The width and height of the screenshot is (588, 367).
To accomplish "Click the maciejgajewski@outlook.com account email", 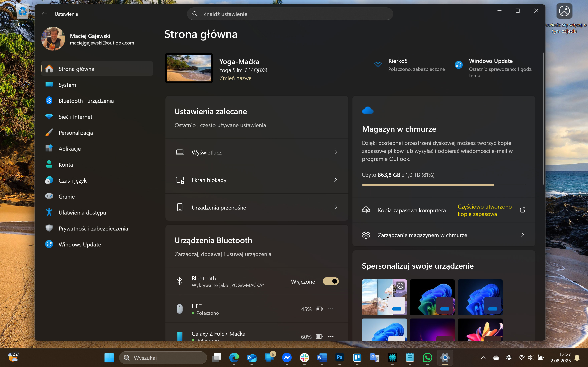I will [x=102, y=43].
